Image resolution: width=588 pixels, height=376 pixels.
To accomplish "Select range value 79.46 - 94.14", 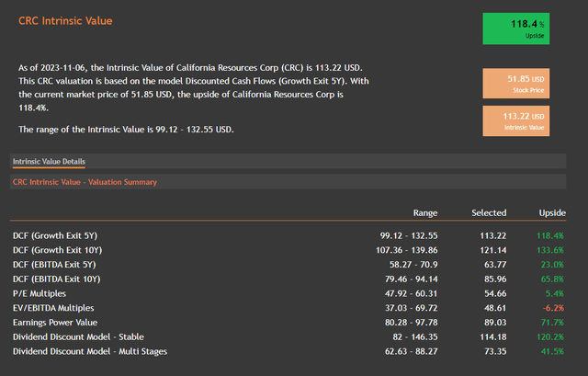I will 412,279.
